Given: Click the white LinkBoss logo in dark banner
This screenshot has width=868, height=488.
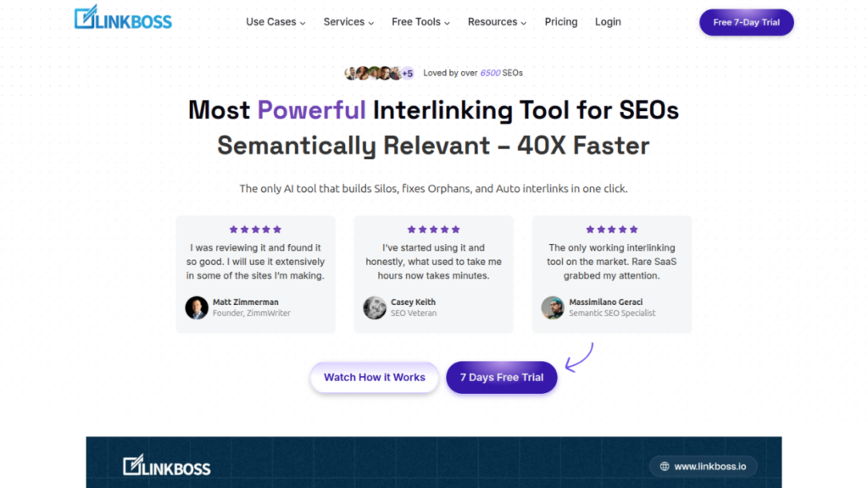Looking at the screenshot, I should pos(166,465).
